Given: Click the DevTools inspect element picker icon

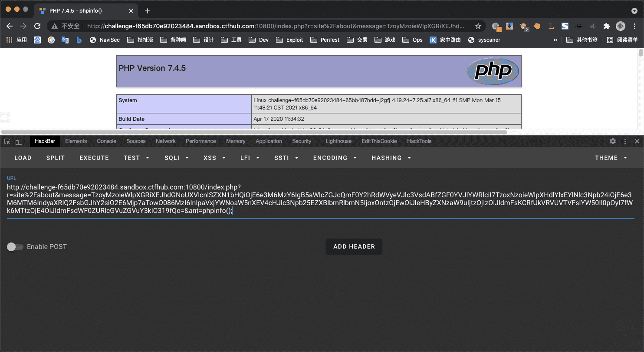Looking at the screenshot, I should (7, 141).
